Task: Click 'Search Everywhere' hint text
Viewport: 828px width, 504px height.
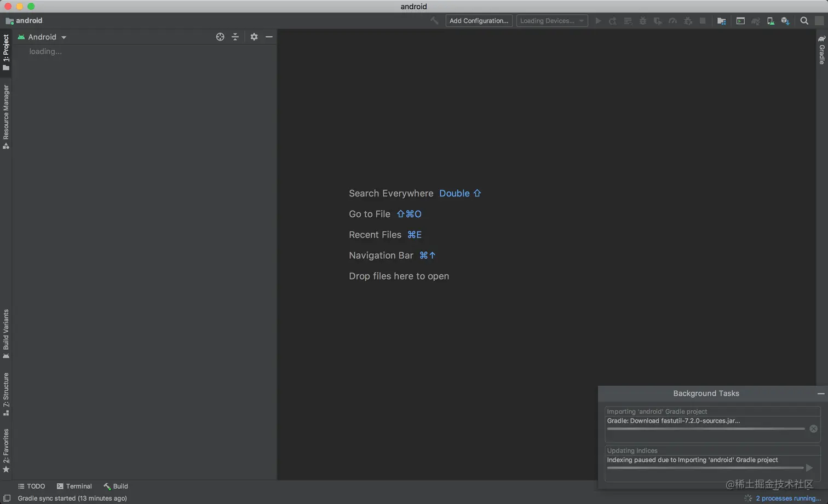Action: coord(391,193)
